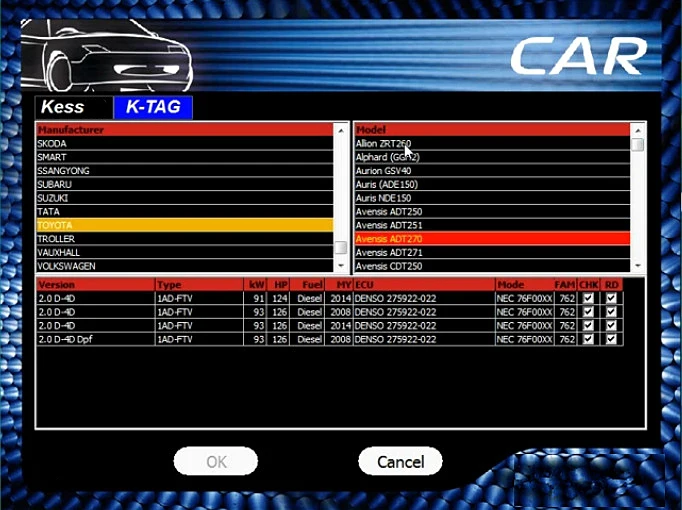Click the Model list scroll up arrow

click(638, 130)
